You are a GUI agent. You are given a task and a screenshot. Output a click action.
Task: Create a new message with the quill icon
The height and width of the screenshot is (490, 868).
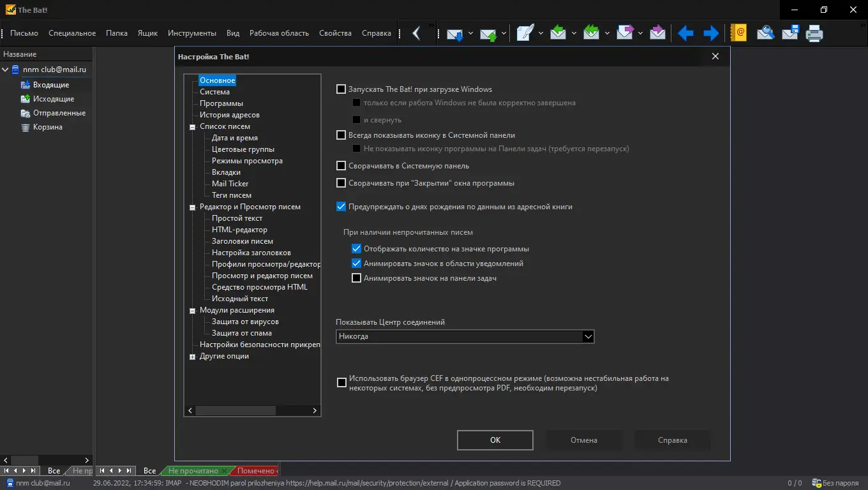pyautogui.click(x=525, y=33)
